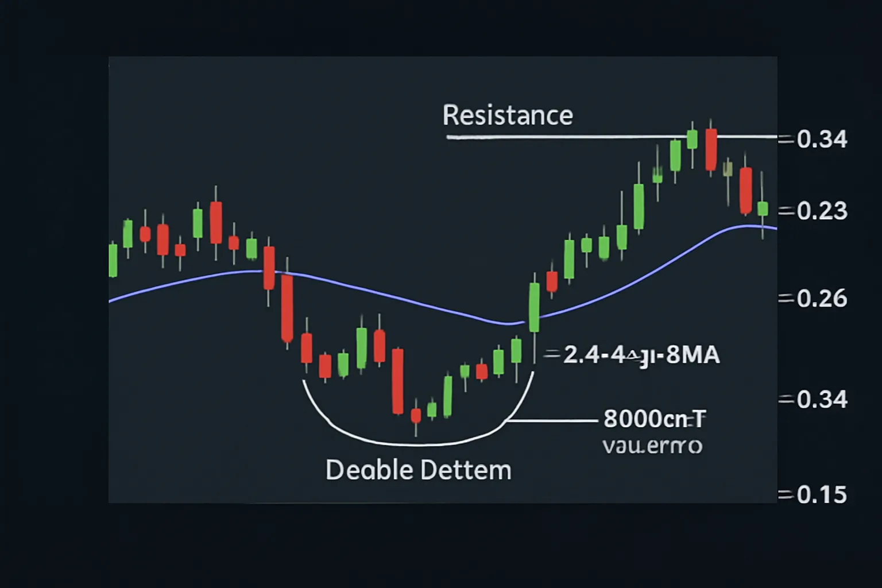Viewport: 882px width, 588px height.
Task: Click the tall green candle crossing the moving average
Action: [x=534, y=307]
